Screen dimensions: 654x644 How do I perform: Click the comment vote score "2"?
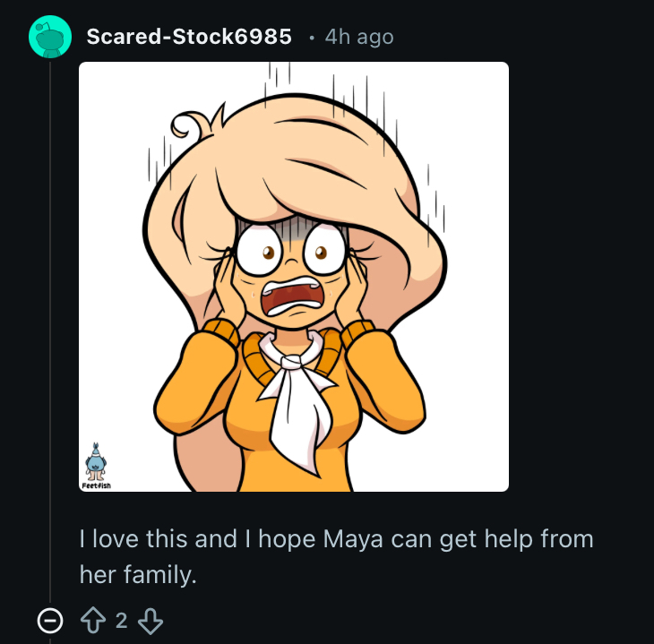[122, 620]
